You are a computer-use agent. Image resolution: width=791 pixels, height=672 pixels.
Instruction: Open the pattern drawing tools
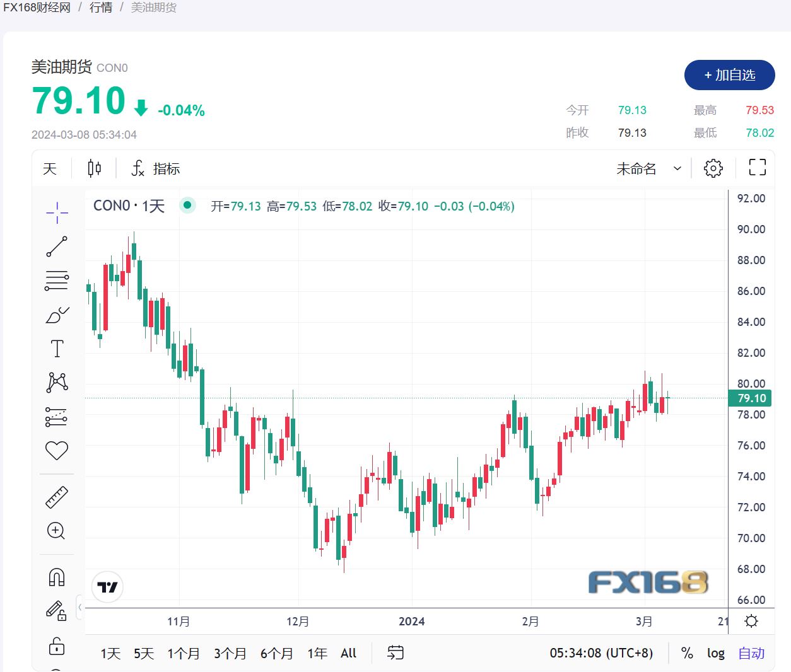coord(57,382)
